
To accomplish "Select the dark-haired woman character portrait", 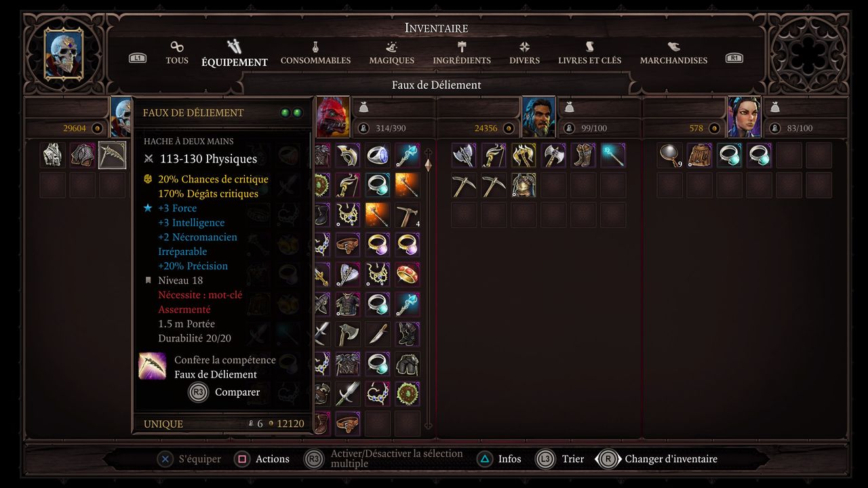I will tap(744, 117).
